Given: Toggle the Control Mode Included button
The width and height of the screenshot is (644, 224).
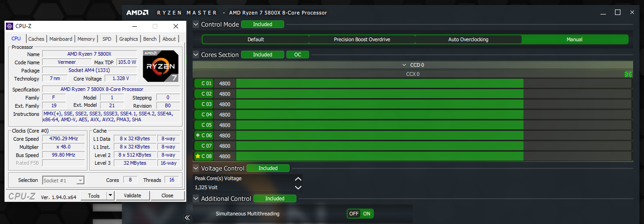Looking at the screenshot, I should [263, 24].
